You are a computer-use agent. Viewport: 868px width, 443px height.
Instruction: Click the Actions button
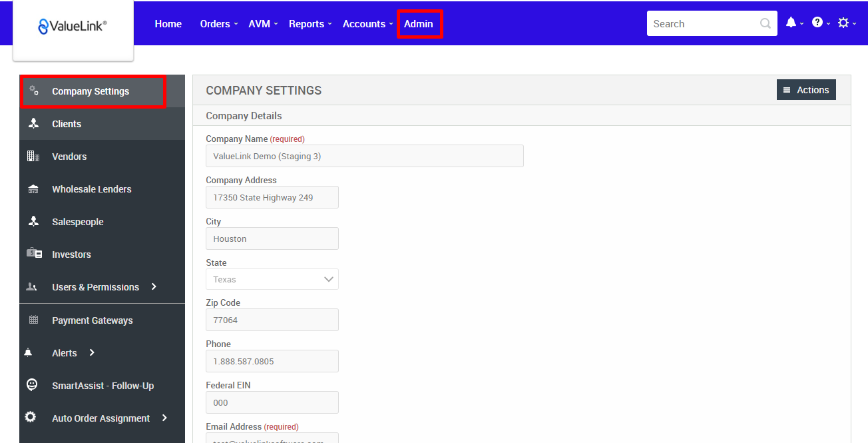tap(806, 89)
